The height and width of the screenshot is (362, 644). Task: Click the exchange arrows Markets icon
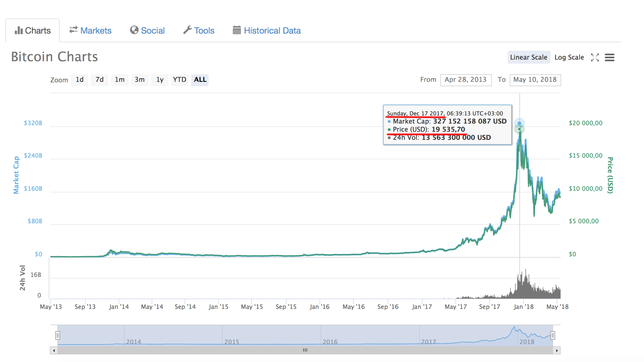[x=73, y=30]
